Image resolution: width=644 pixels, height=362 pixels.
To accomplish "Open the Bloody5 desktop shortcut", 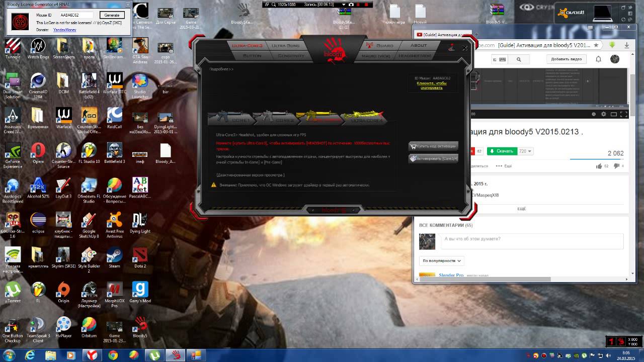I will tap(140, 327).
